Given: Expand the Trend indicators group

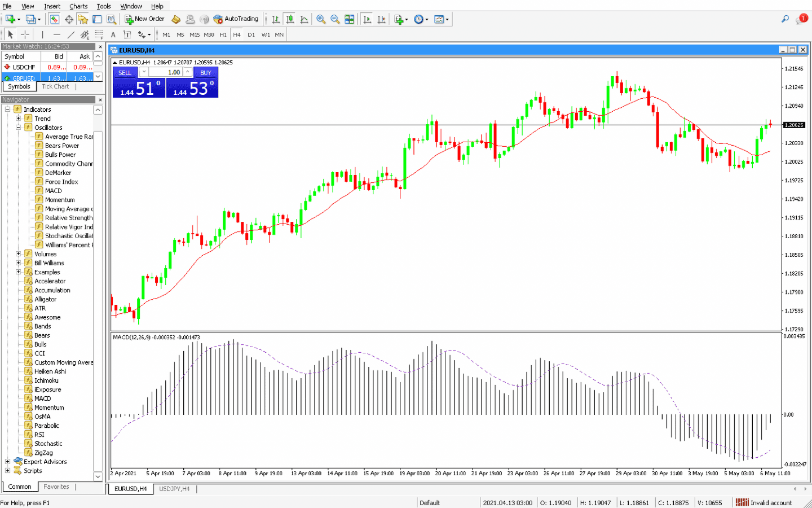Looking at the screenshot, I should [17, 118].
